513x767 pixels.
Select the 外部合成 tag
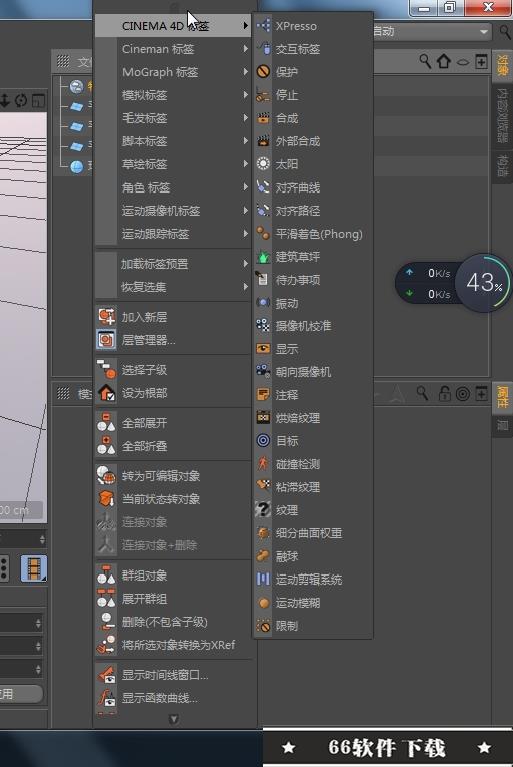[x=312, y=141]
